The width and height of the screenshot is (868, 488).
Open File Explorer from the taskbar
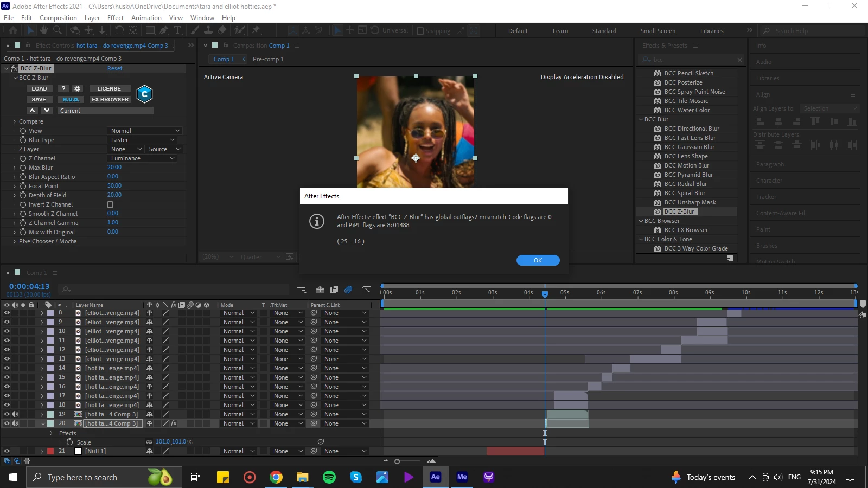303,477
